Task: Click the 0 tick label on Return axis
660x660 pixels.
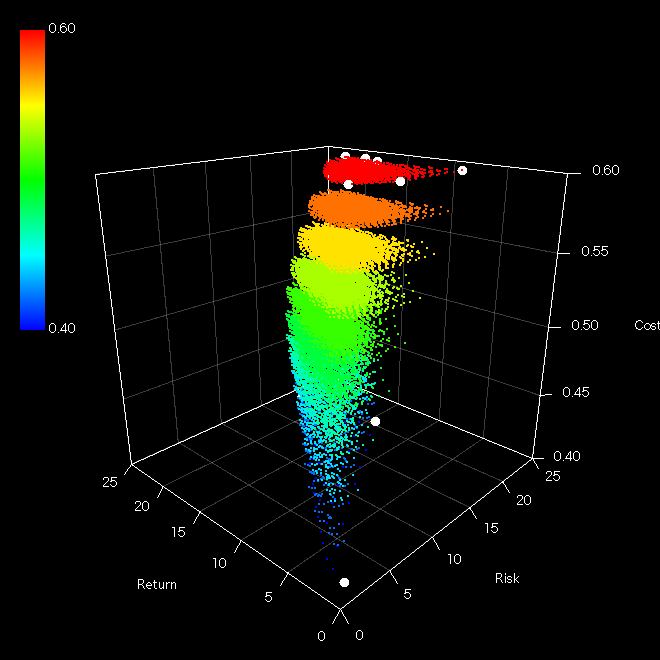Action: [321, 636]
